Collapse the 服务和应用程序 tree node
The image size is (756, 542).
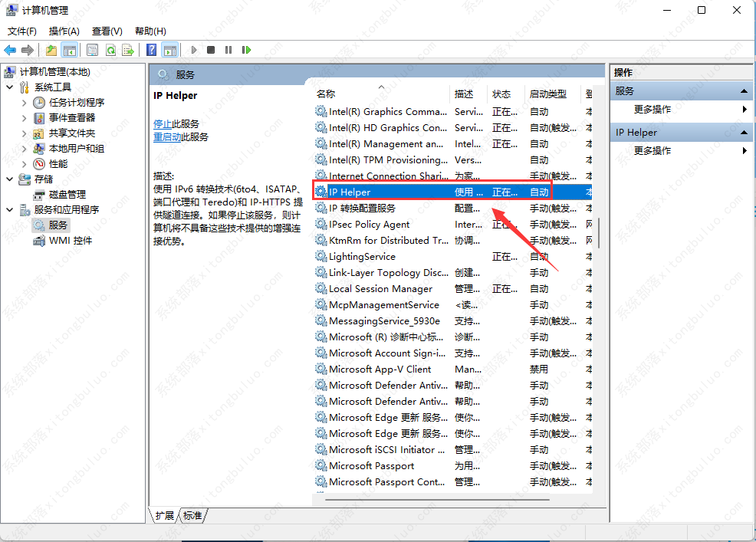10,210
